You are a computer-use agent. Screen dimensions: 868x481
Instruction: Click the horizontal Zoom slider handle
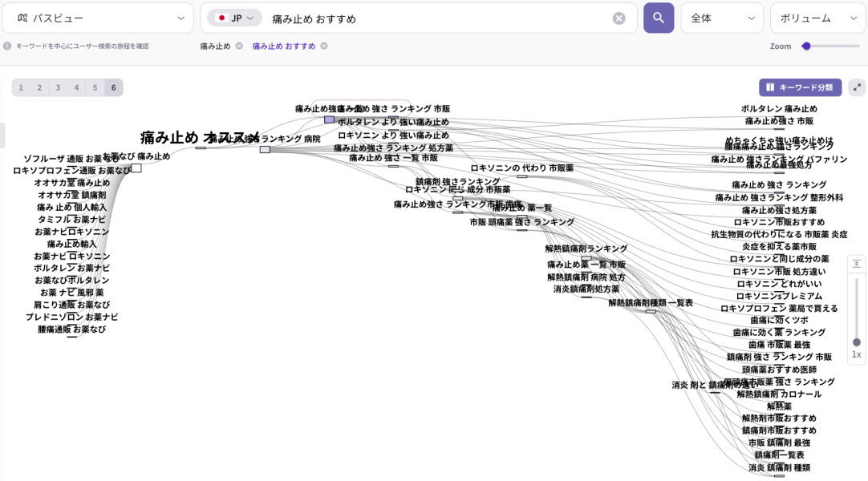pos(806,46)
